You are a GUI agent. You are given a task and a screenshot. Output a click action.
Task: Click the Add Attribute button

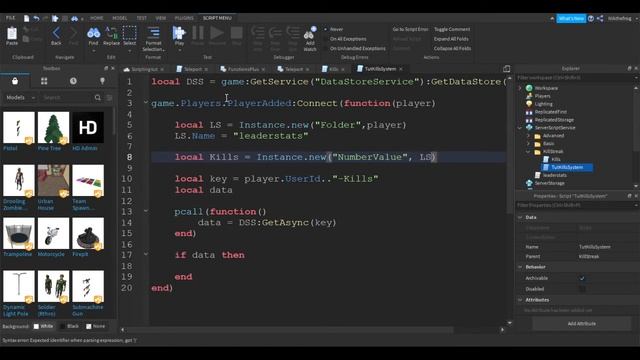582,324
